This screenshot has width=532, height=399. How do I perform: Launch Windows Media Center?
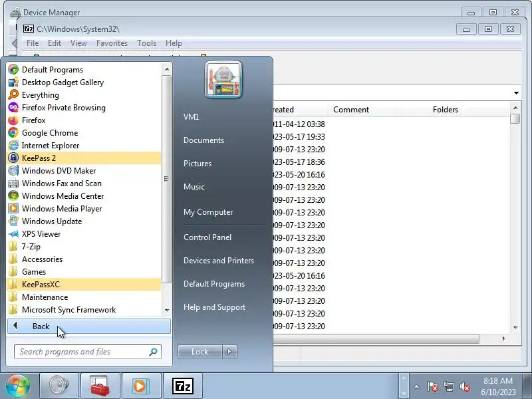coord(84,196)
